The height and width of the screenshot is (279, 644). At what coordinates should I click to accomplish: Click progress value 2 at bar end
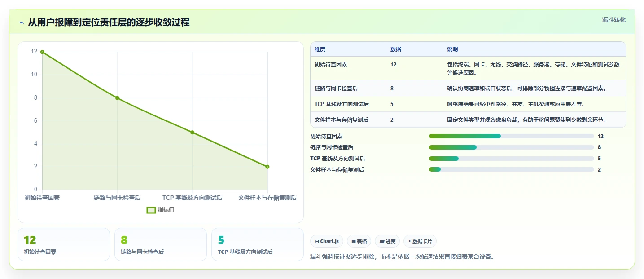599,170
